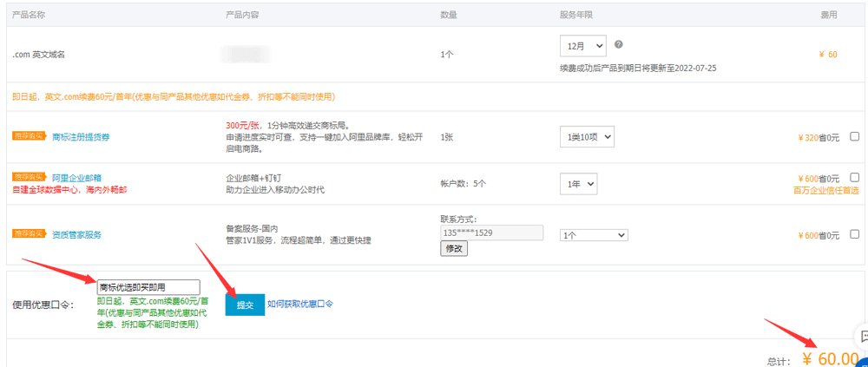Image resolution: width=868 pixels, height=367 pixels.
Task: Click 推荐购买 badge beside 资质管家服务
Action: coord(30,233)
